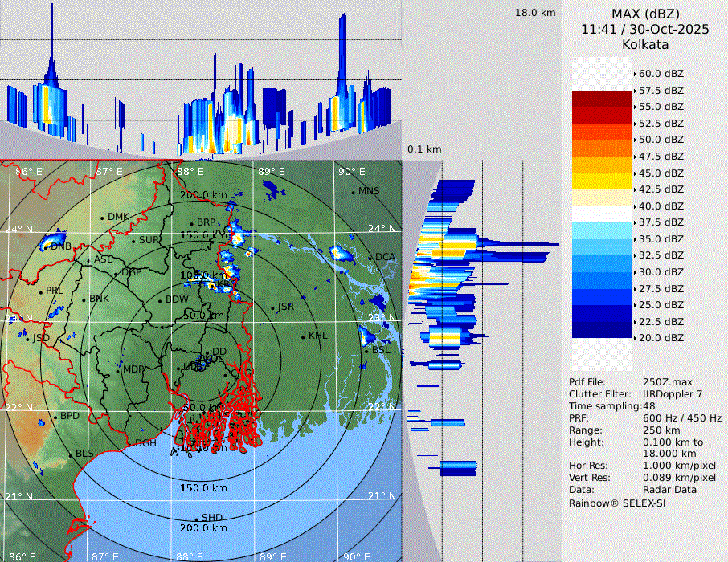Viewport: 728px width, 562px height.
Task: Click the radar echo cluster beside DNB
Action: (x=55, y=238)
